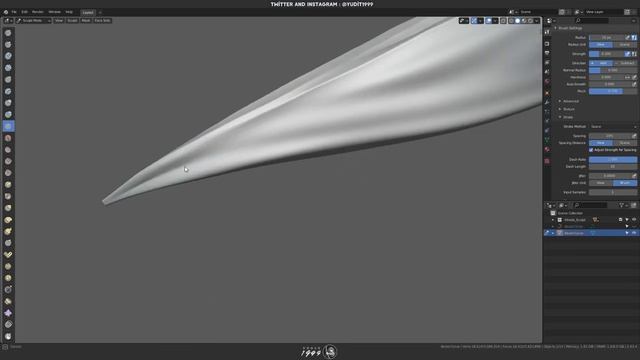The width and height of the screenshot is (640, 360).
Task: Open the Texture properties tab
Action: click(x=547, y=161)
